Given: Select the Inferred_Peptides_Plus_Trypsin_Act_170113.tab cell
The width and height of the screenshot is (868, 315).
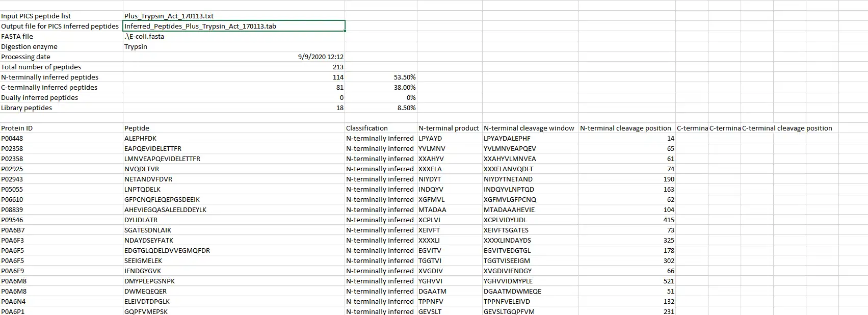Looking at the screenshot, I should pyautogui.click(x=234, y=26).
